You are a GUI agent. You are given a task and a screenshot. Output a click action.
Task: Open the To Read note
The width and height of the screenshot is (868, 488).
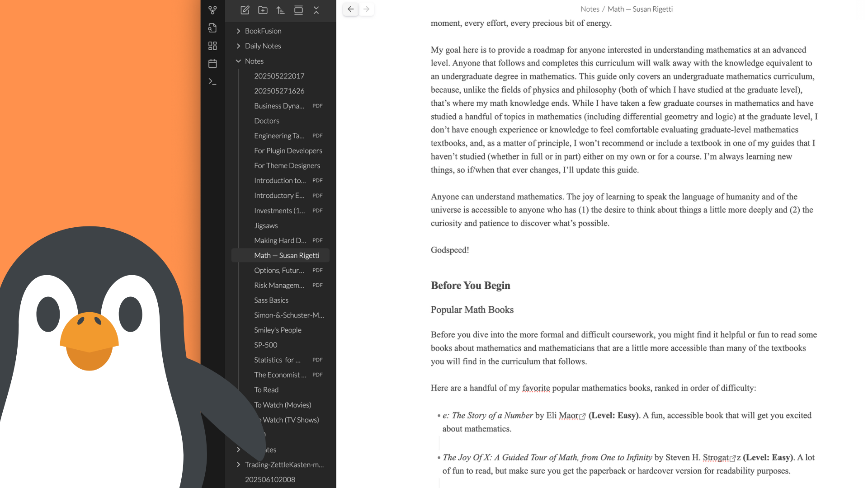click(266, 389)
